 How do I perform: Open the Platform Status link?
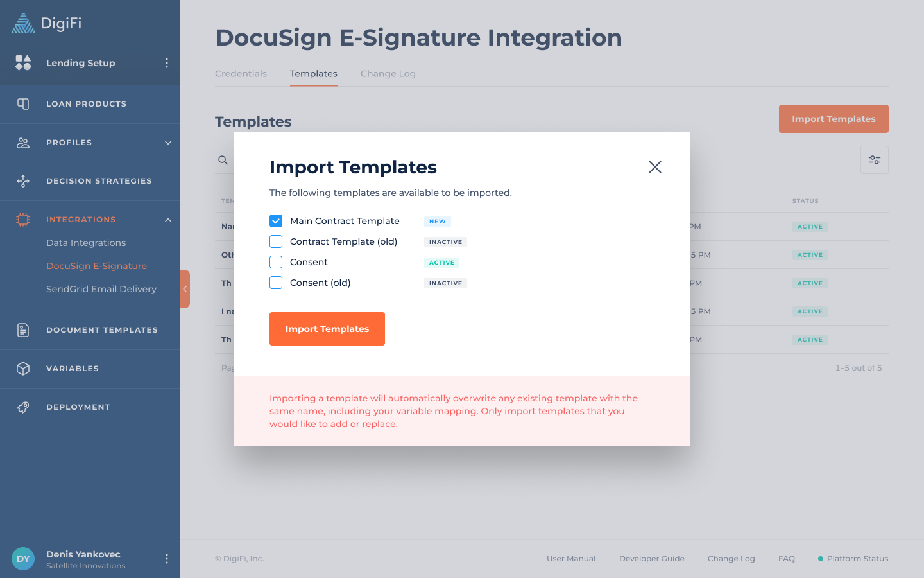pos(853,559)
